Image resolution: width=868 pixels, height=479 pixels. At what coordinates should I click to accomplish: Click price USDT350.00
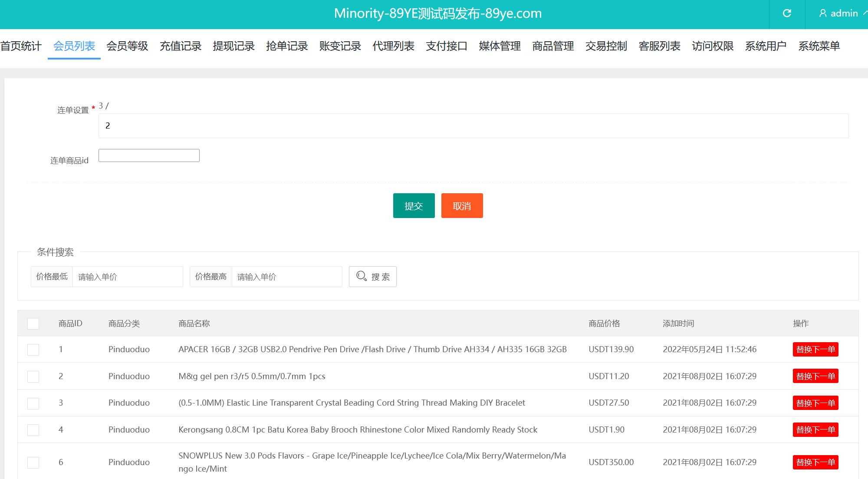coord(611,462)
